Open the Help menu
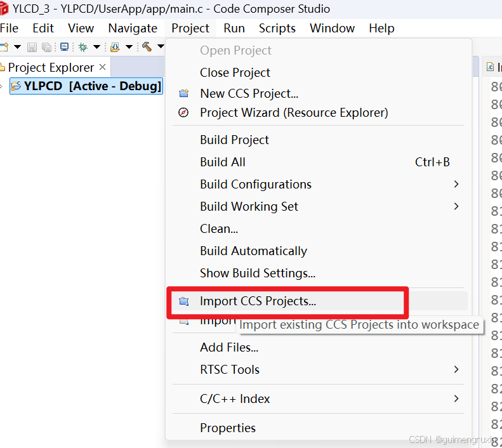 [x=381, y=29]
